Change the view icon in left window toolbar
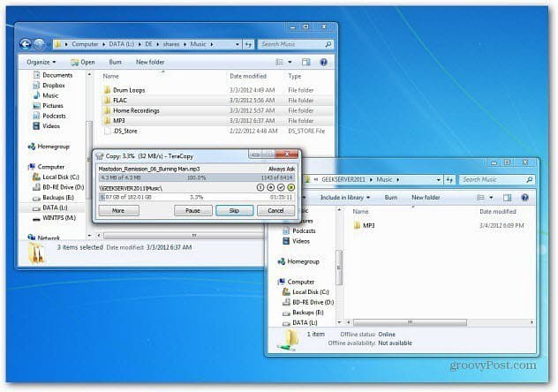This screenshot has width=558, height=392. (x=279, y=63)
